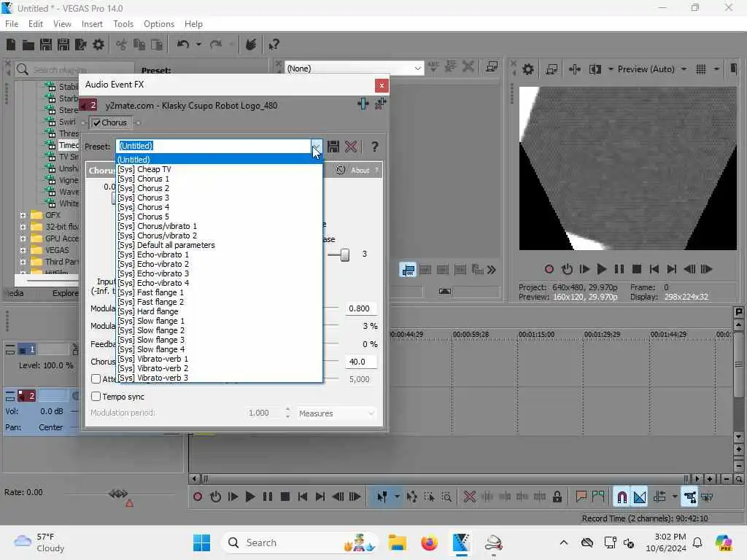Open the Preview window gear settings icon
Viewport: 747px width, 560px height.
click(x=528, y=69)
